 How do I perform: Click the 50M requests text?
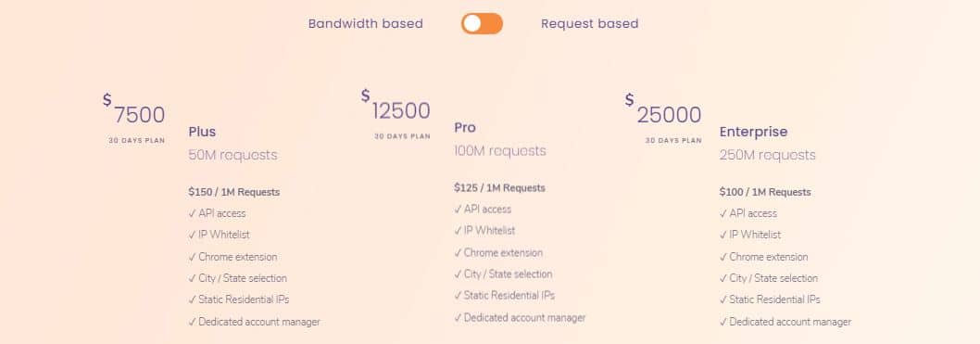232,155
